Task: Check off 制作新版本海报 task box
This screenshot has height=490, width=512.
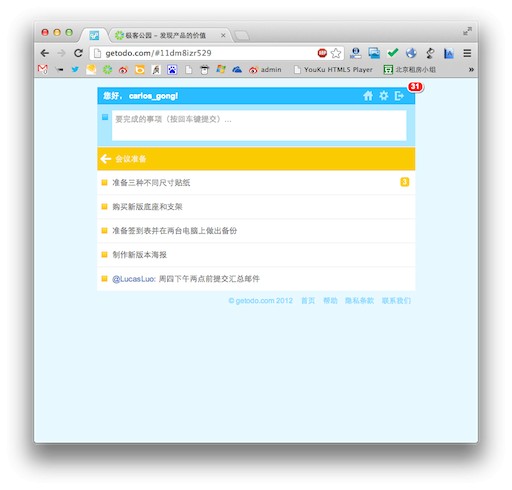Action: pyautogui.click(x=104, y=255)
